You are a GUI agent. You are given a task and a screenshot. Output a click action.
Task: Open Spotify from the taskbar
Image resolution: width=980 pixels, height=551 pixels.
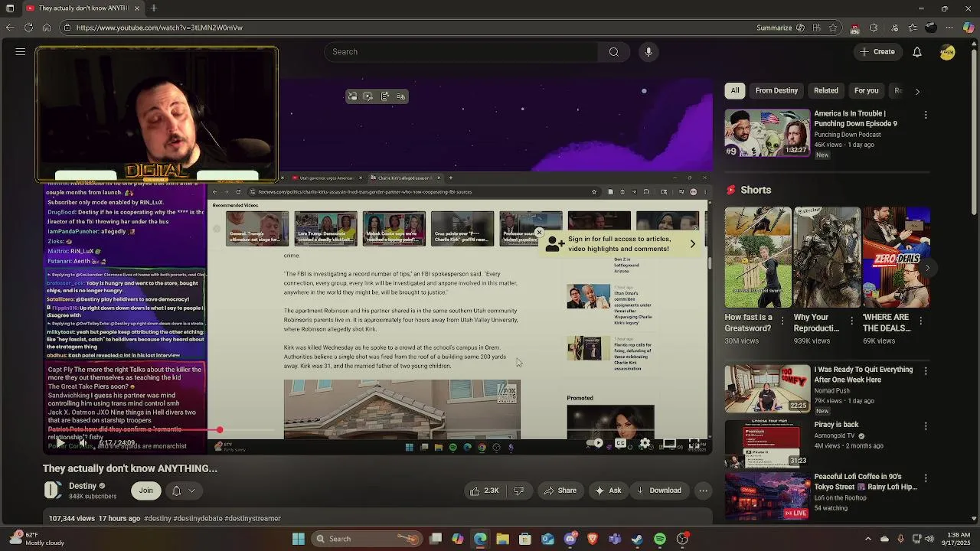(660, 539)
